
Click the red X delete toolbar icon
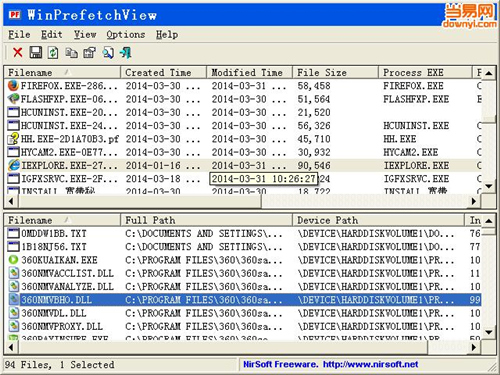pos(18,53)
